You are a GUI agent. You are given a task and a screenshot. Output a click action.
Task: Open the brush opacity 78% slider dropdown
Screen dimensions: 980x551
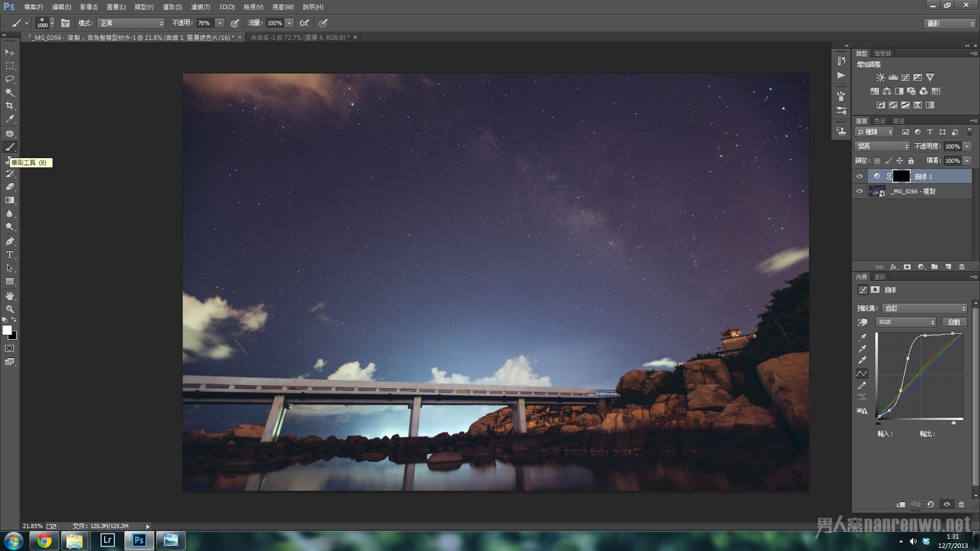[x=219, y=23]
